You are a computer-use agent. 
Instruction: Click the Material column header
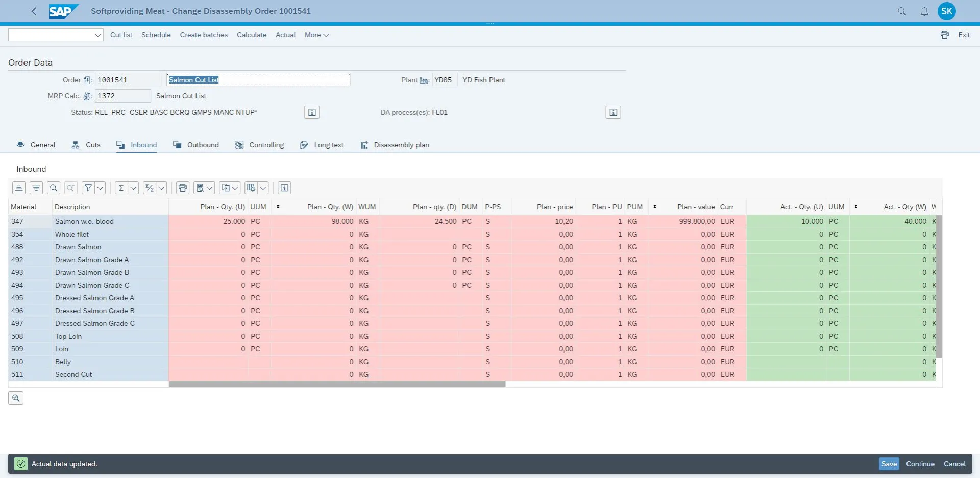click(x=30, y=207)
